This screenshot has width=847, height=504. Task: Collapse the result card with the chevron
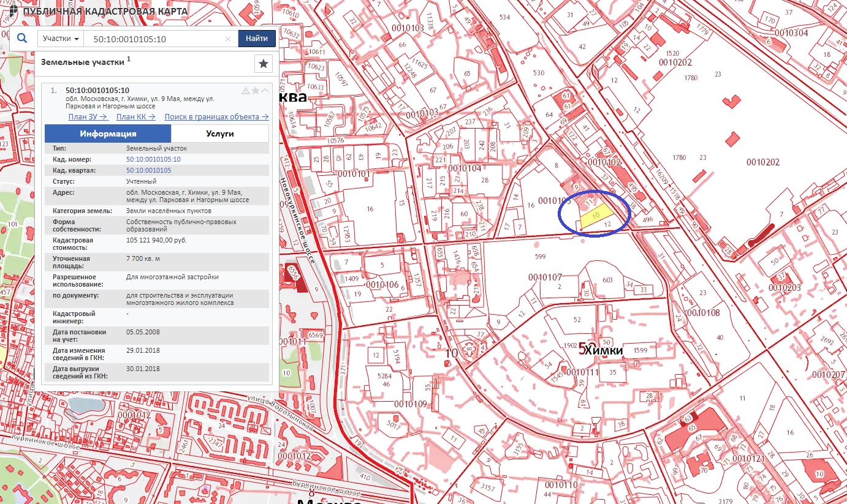tap(265, 91)
